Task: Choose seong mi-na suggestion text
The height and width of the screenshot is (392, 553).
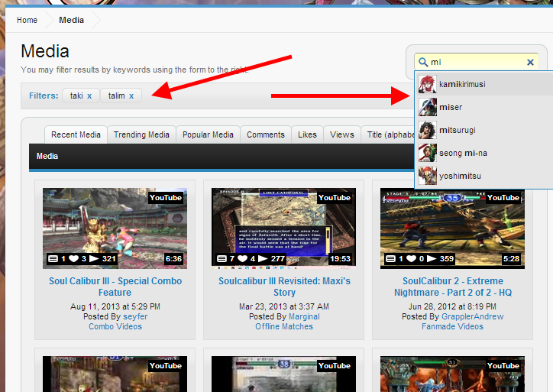Action: (463, 153)
